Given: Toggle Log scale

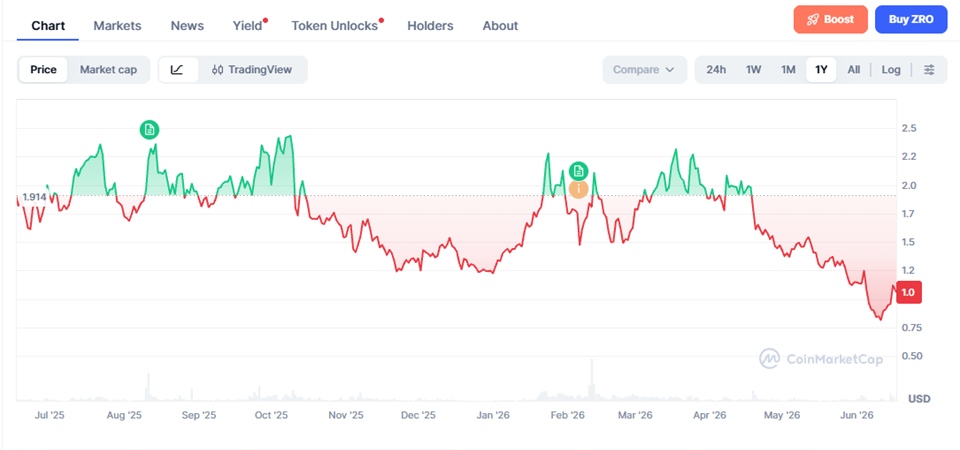Looking at the screenshot, I should [x=891, y=70].
